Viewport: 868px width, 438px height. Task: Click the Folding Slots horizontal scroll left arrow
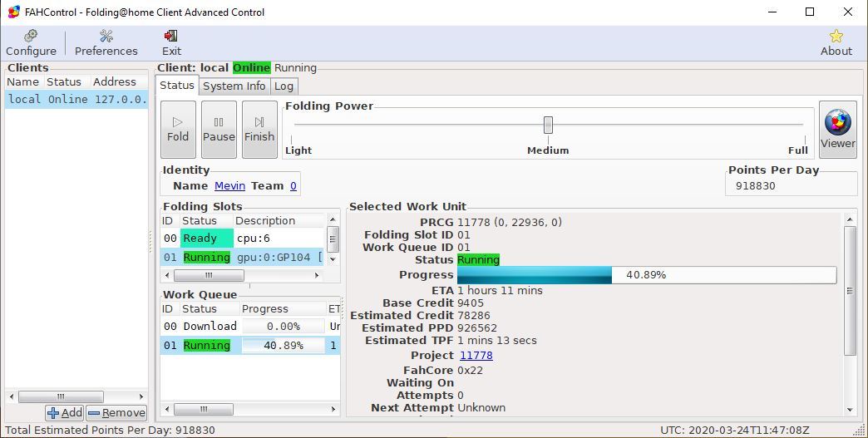[x=168, y=275]
